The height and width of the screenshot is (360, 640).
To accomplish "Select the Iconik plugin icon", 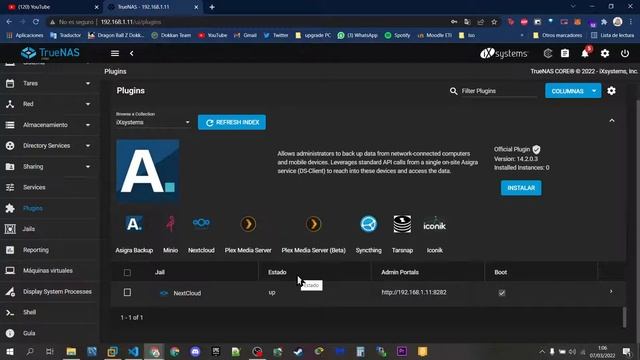I will 434,224.
